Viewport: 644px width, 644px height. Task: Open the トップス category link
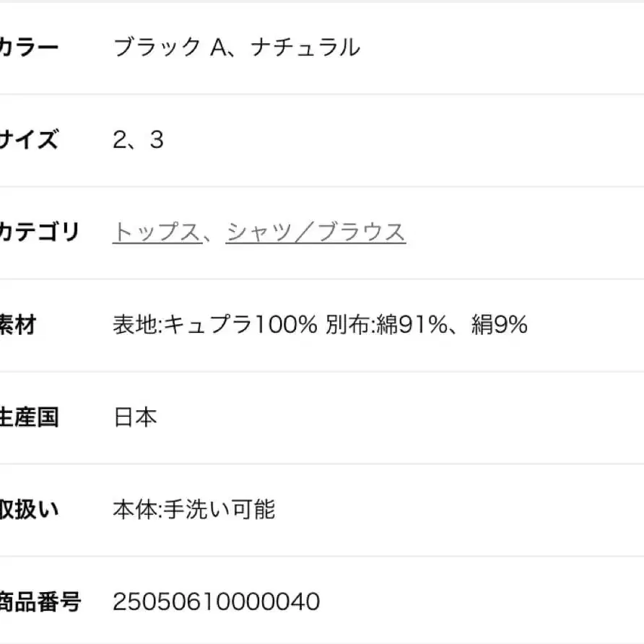coord(156,231)
